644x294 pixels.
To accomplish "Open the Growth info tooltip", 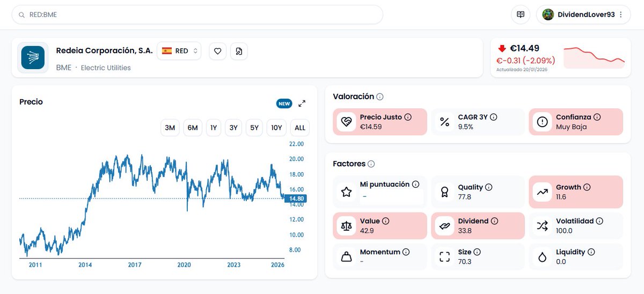I will pyautogui.click(x=587, y=188).
